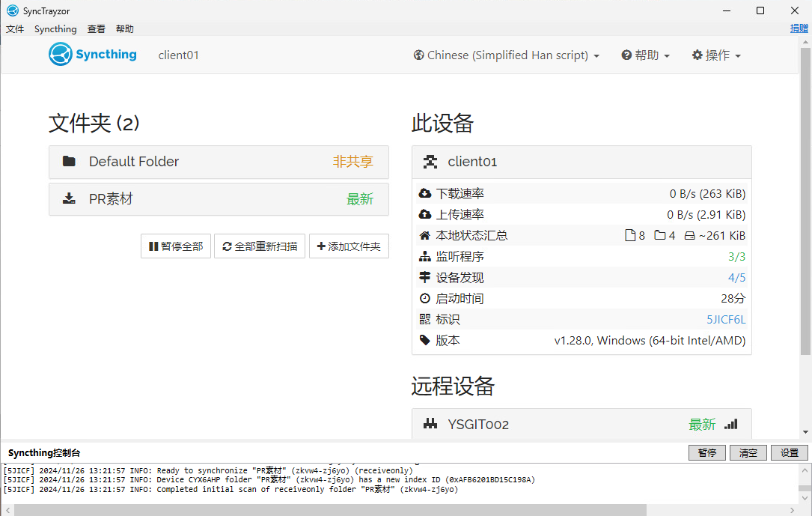This screenshot has height=516, width=812.
Task: Open the 查看 menu
Action: click(x=97, y=29)
